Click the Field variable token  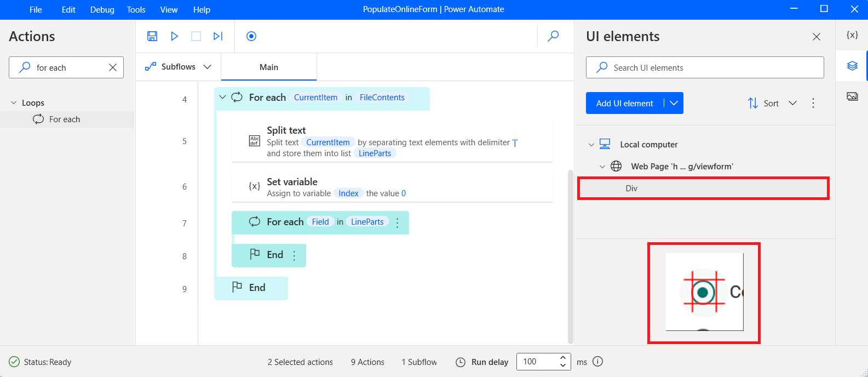point(320,222)
